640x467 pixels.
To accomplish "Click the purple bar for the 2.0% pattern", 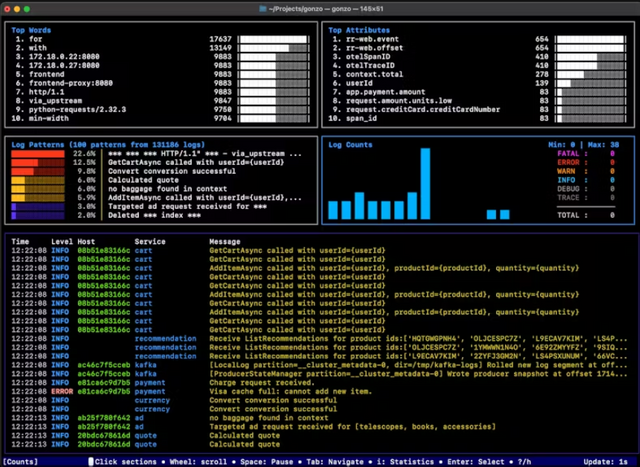I will point(38,216).
